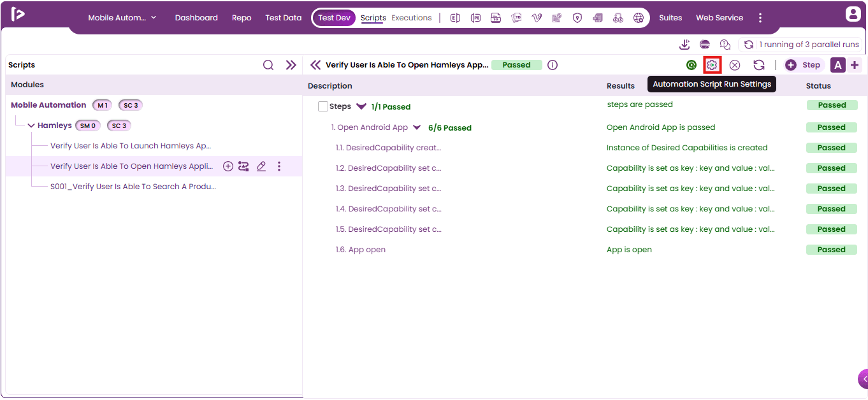Screen dimensions: 868x400
Task: Click the circled X icon in script toolbar
Action: click(x=735, y=65)
